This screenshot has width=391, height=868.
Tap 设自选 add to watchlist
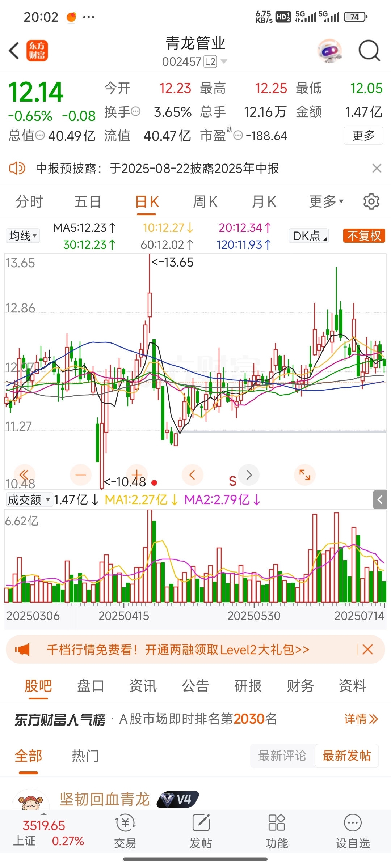(x=353, y=831)
